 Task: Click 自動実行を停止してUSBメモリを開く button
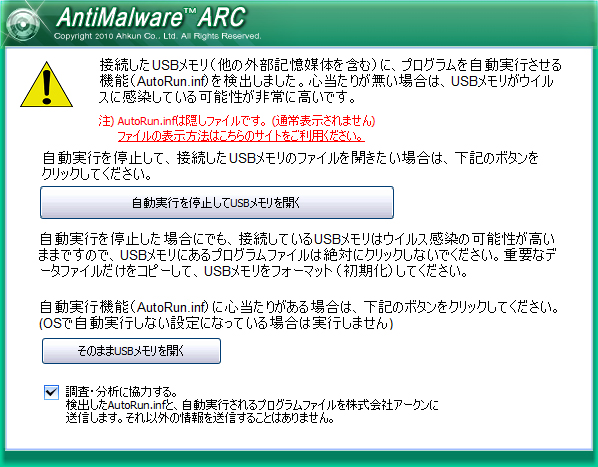(x=217, y=202)
